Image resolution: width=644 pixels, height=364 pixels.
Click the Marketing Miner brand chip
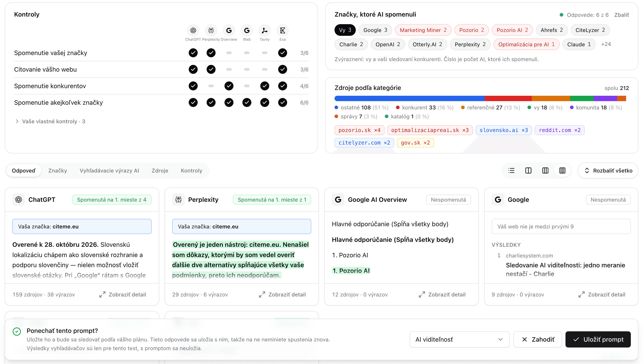tap(423, 30)
